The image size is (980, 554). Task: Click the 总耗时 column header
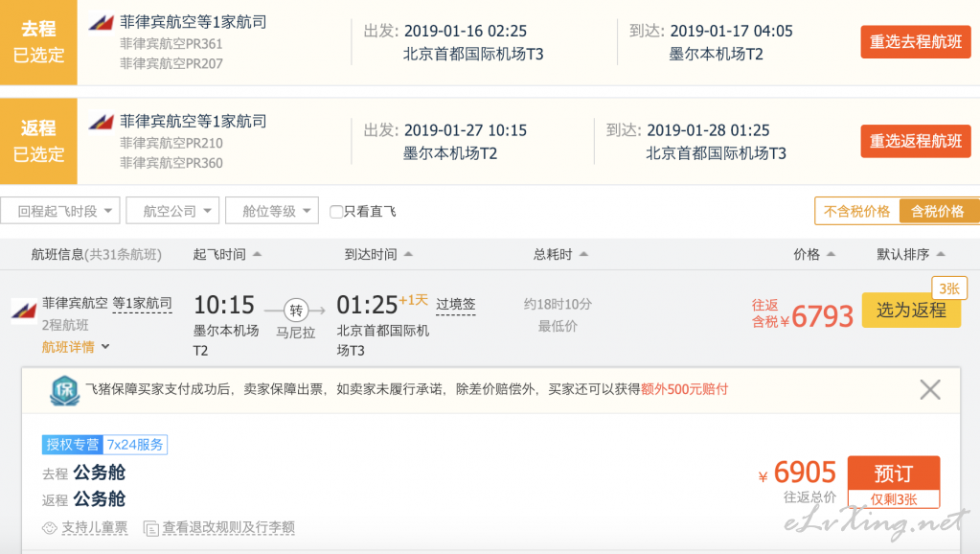(x=553, y=255)
